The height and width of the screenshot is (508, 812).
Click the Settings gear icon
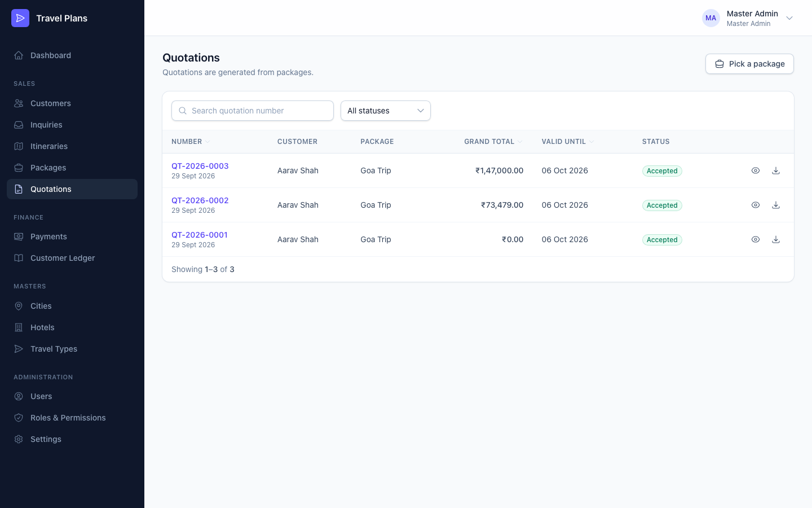[19, 439]
